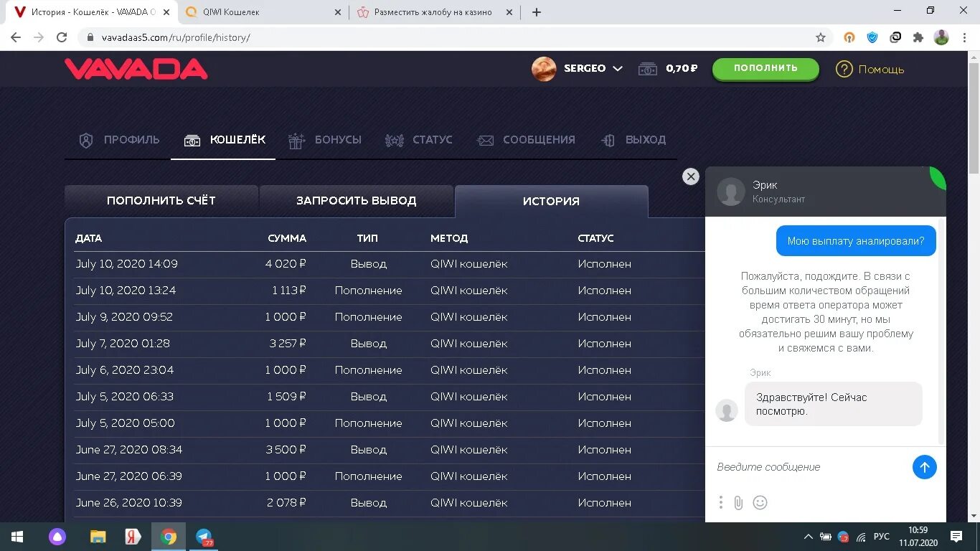Click the paperclip attach file icon

pos(738,503)
